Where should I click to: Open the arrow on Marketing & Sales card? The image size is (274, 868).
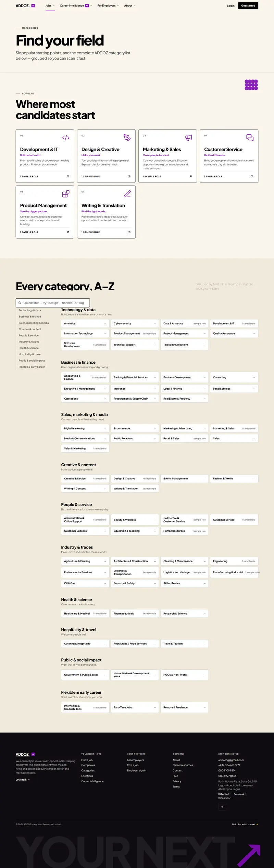click(x=191, y=177)
